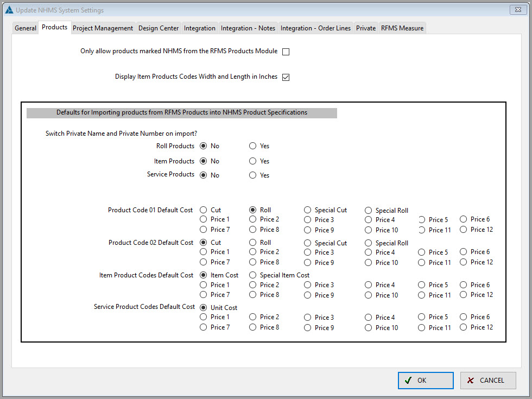
Task: Close the Update NHMS System Settings window
Action: pos(518,10)
